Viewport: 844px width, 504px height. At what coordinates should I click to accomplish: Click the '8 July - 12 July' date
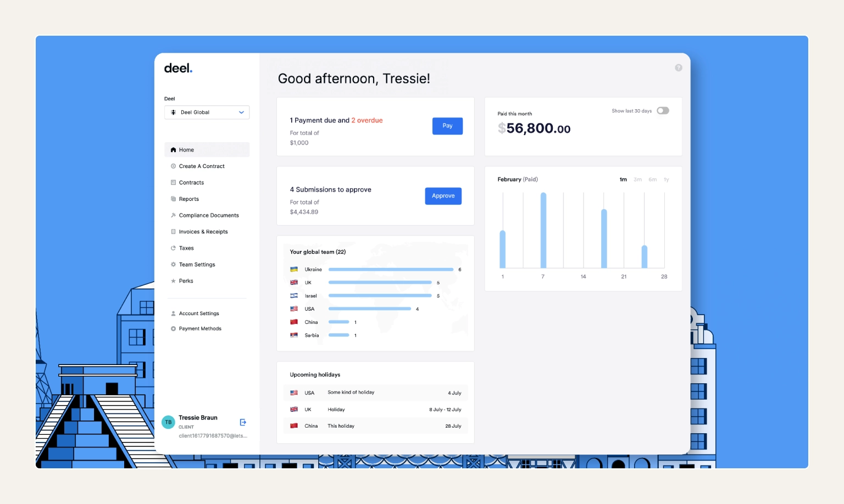(445, 410)
